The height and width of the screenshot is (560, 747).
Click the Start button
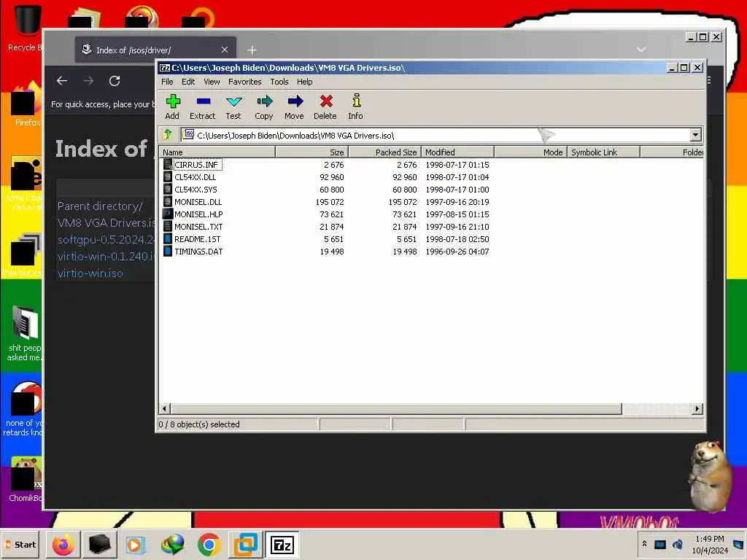pyautogui.click(x=20, y=544)
